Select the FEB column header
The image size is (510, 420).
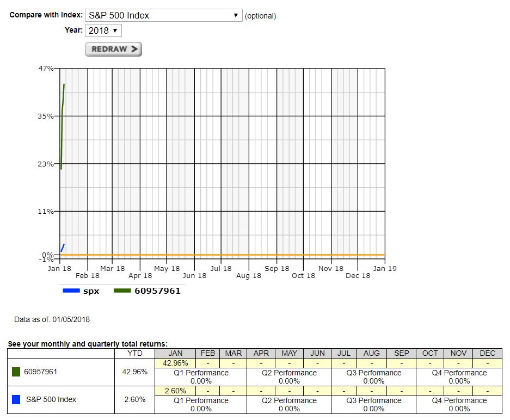pyautogui.click(x=207, y=354)
